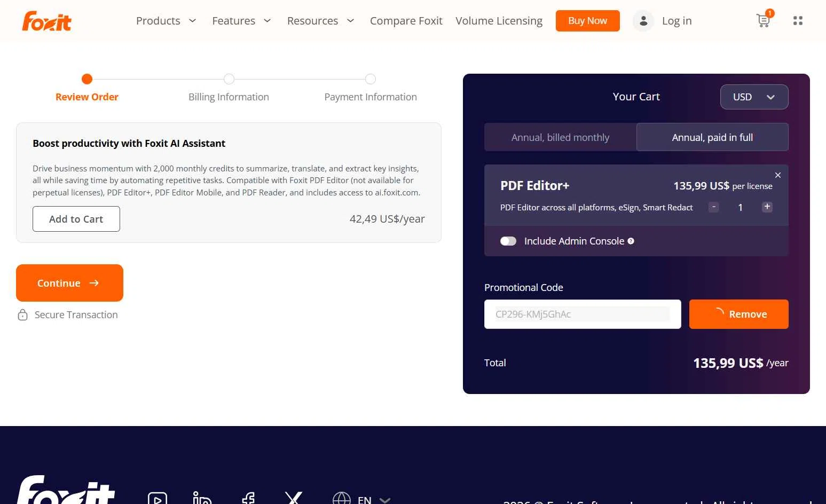Select Annual, paid in full tab

click(x=712, y=137)
